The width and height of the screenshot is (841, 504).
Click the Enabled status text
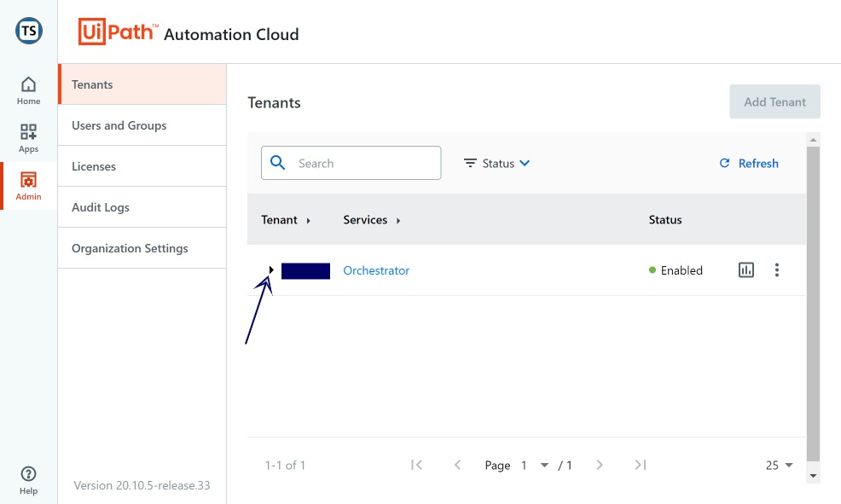point(681,270)
